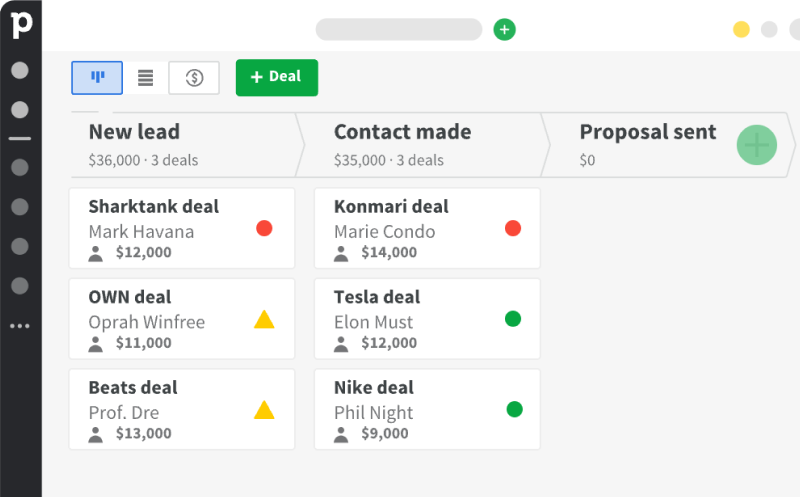
Task: Click red status dot on Konmari deal
Action: pyautogui.click(x=513, y=228)
